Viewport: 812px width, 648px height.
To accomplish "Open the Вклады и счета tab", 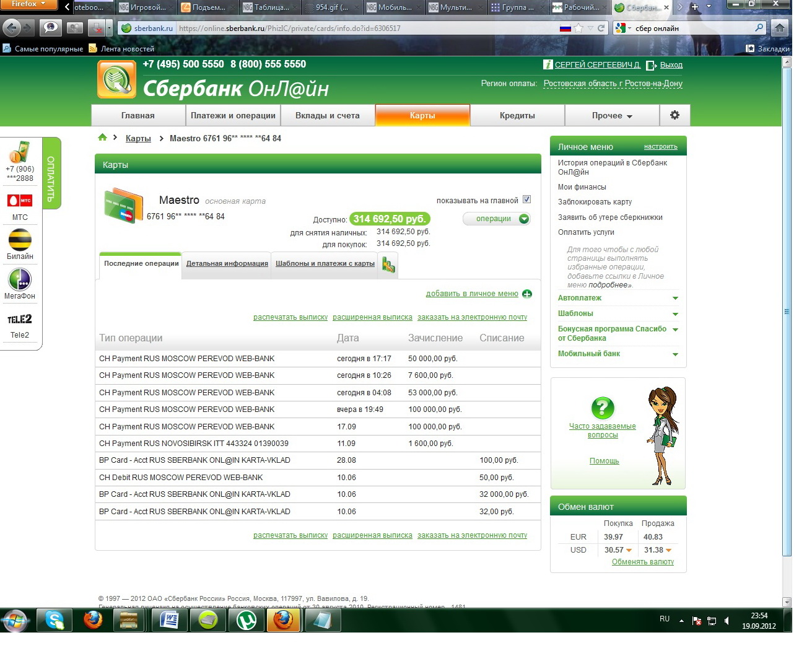I will [328, 115].
